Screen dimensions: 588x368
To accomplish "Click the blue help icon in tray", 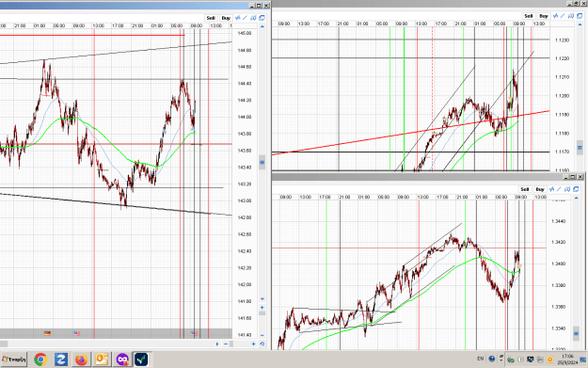I will tap(492, 359).
